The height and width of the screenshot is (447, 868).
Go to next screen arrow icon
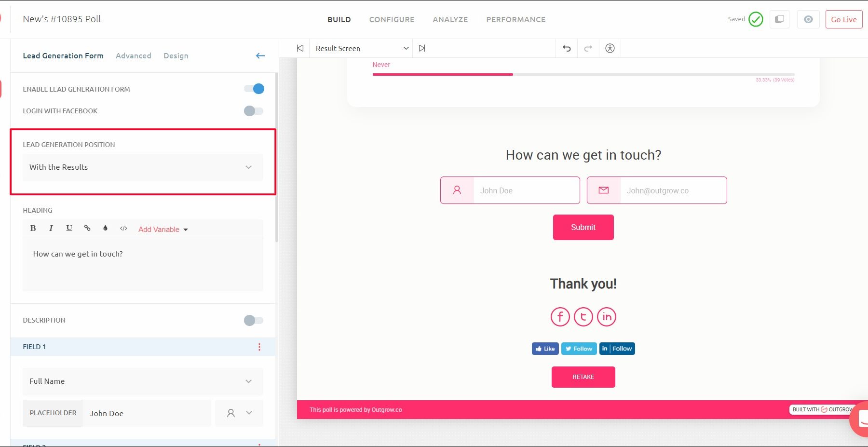[x=422, y=48]
